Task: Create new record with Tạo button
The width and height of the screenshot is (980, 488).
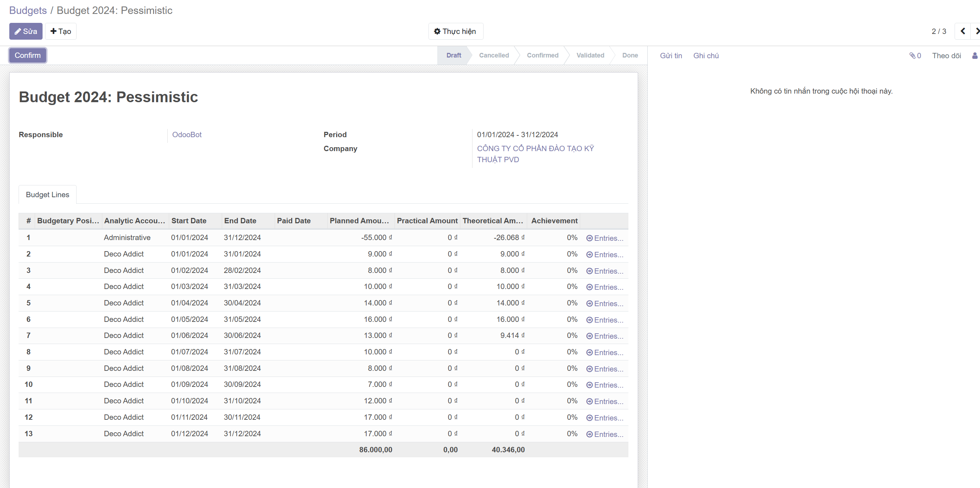Action: (60, 31)
